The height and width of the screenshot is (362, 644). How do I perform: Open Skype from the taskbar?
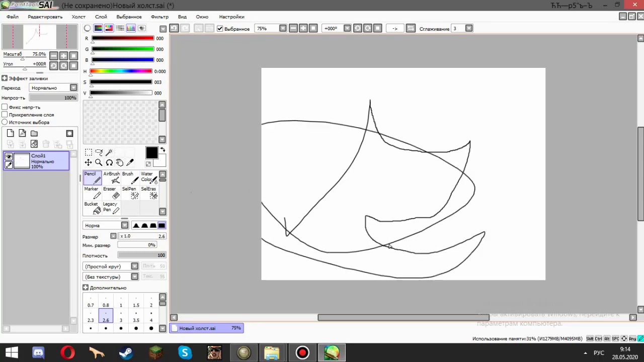(x=185, y=353)
